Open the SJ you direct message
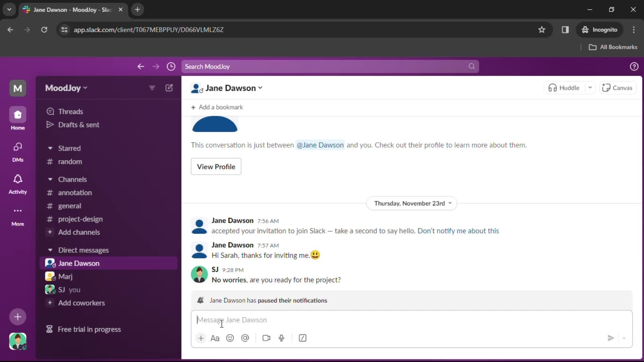The image size is (644, 362). pos(108,290)
